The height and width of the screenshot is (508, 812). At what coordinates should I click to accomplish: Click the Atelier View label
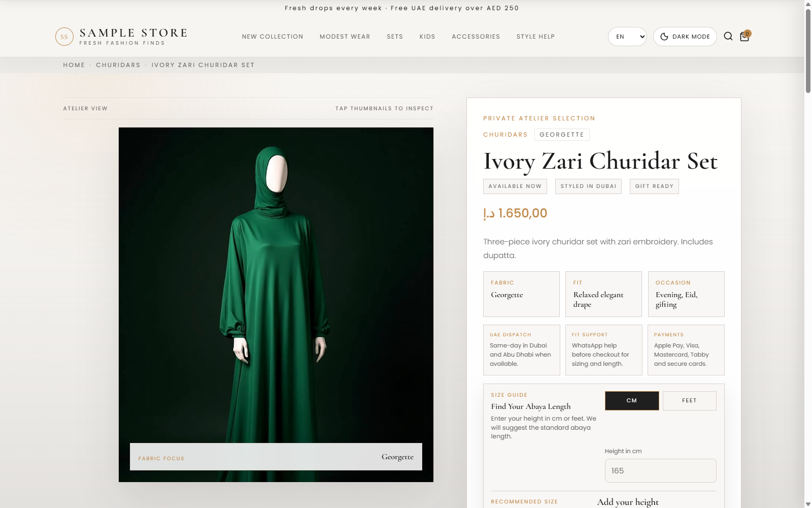click(85, 109)
